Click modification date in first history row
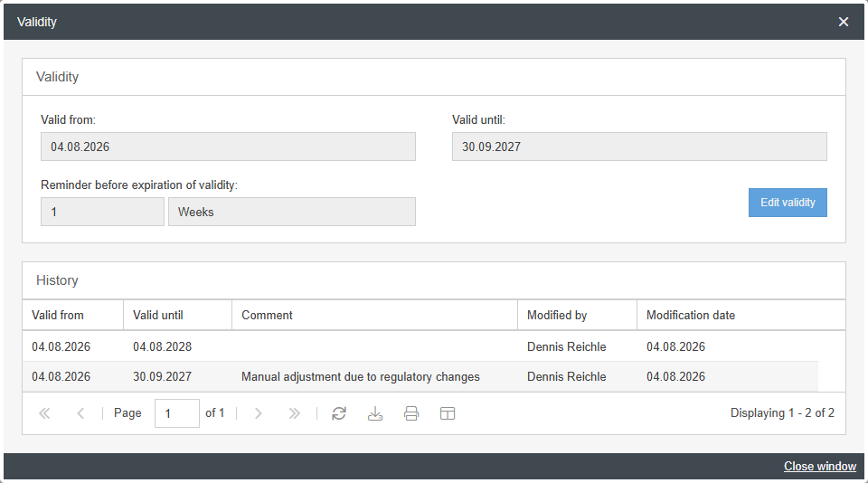 tap(676, 346)
